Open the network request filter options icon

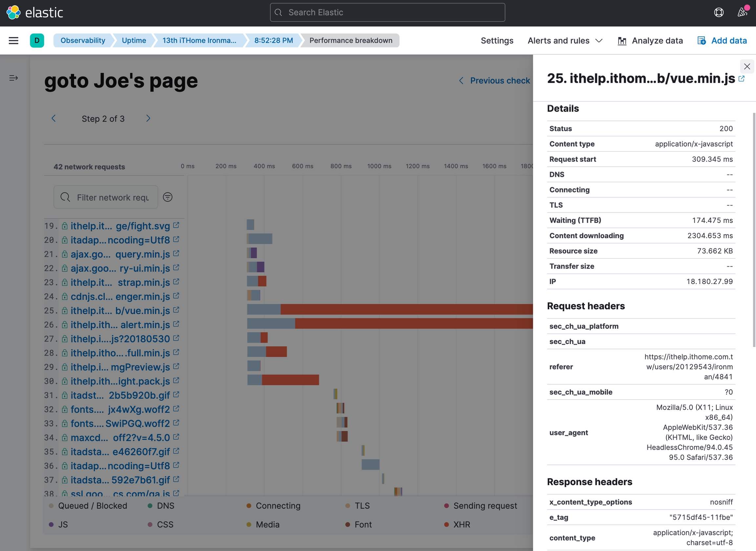[x=167, y=197]
